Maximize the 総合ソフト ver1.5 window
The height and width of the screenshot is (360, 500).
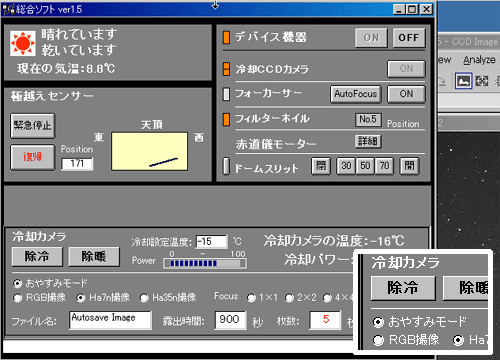tap(412, 9)
